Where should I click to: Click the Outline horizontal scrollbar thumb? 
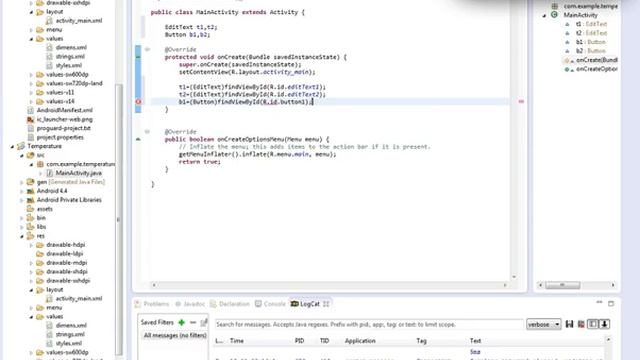563,285
